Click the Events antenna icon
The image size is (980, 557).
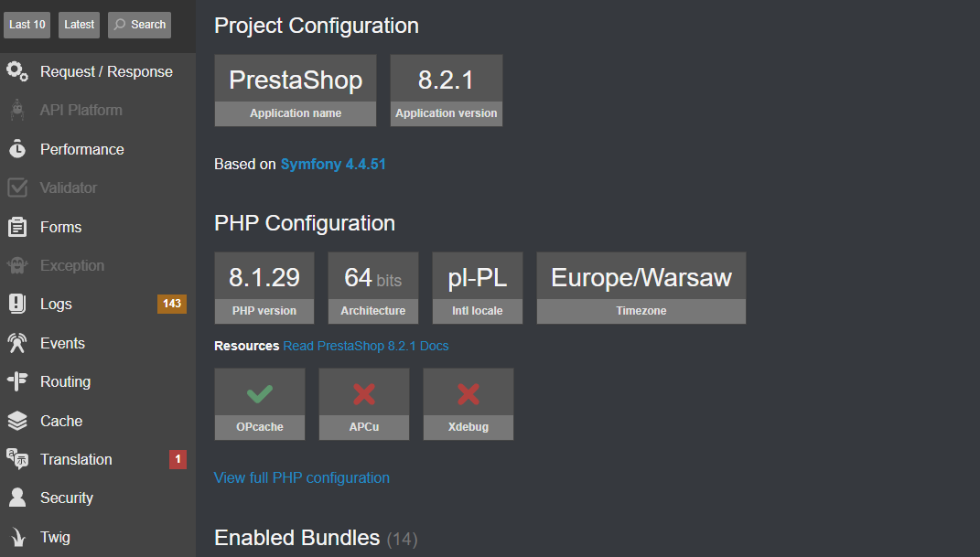(x=17, y=343)
